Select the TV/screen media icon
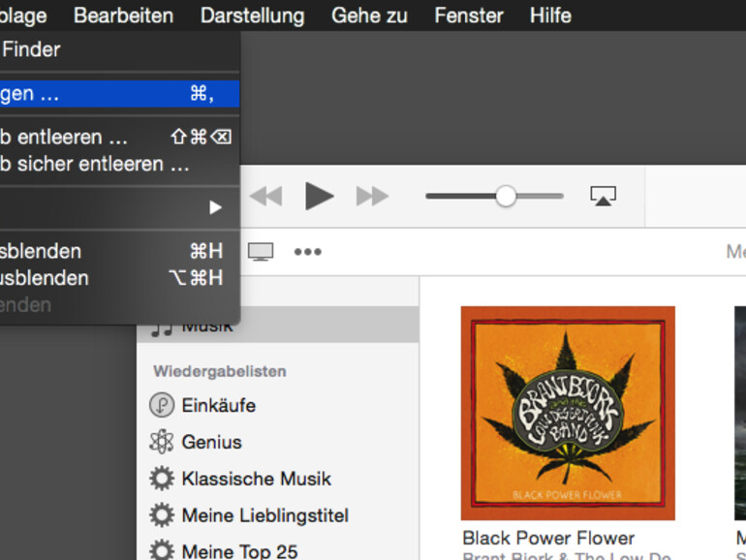Image resolution: width=746 pixels, height=560 pixels. [261, 252]
